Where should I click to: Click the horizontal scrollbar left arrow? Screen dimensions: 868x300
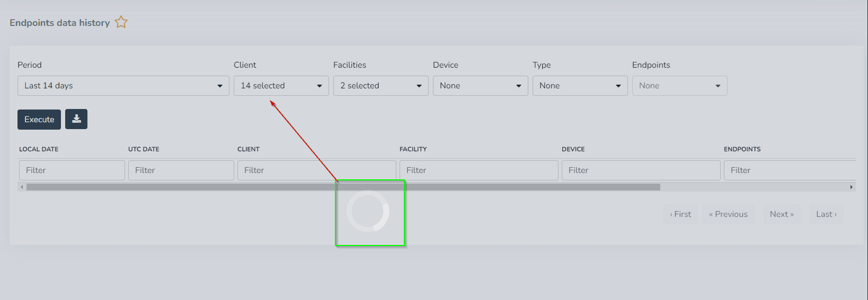pyautogui.click(x=22, y=187)
